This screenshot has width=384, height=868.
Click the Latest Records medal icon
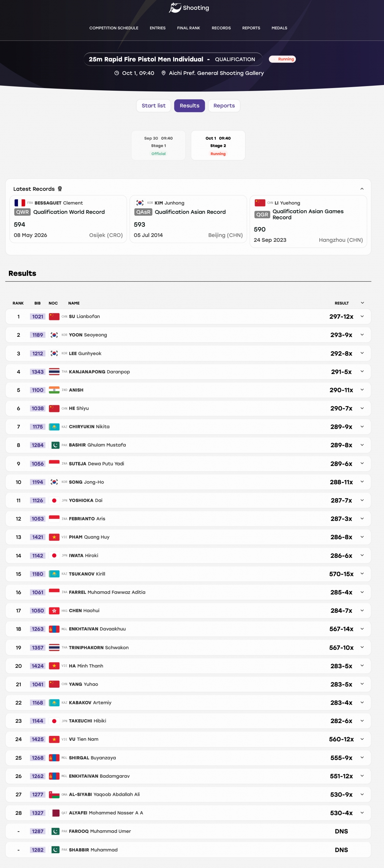[60, 189]
